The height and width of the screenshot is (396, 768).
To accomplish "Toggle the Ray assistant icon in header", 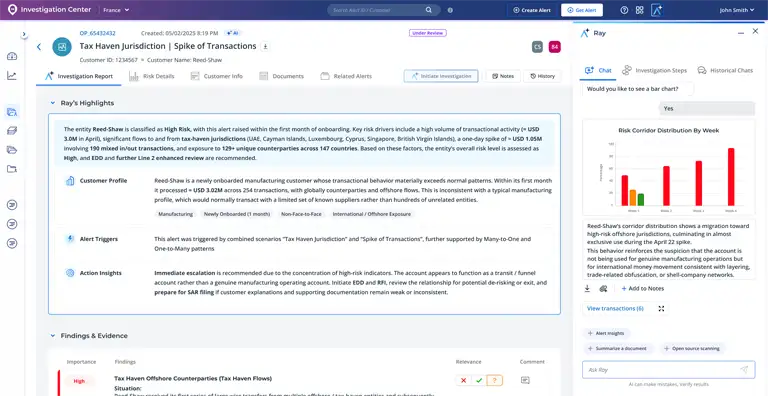I will [x=657, y=10].
